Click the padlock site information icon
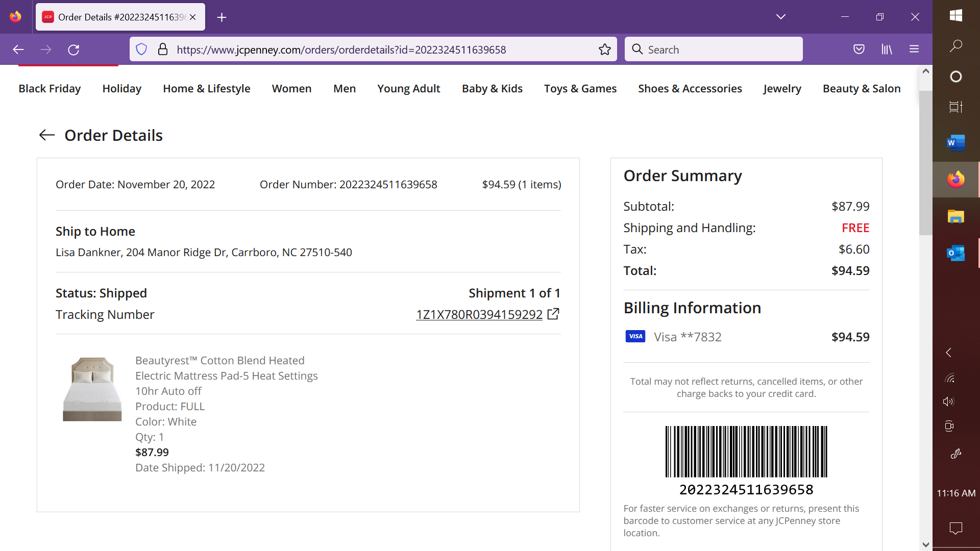Screen dimensions: 980x551 pos(163,49)
